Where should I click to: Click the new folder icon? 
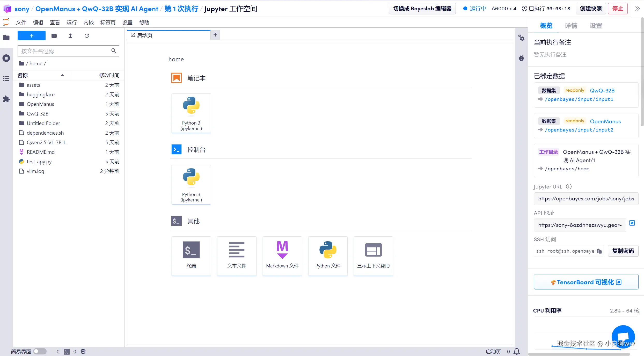(x=54, y=36)
